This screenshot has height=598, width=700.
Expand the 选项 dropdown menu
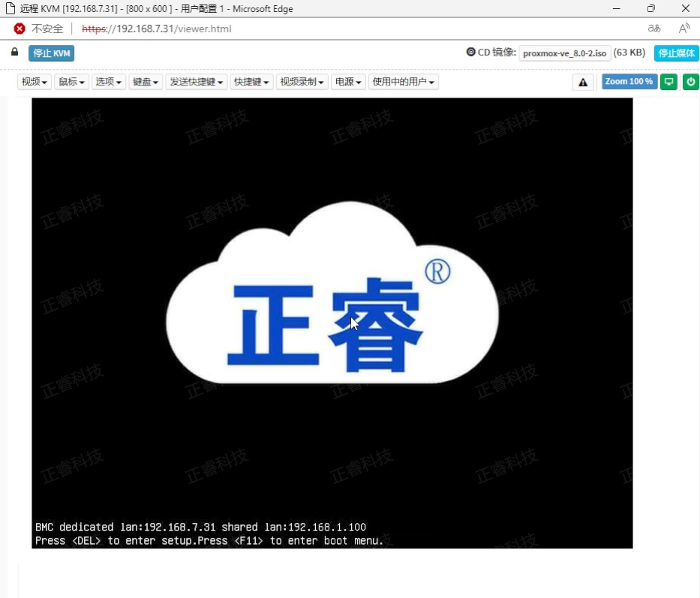coord(109,82)
